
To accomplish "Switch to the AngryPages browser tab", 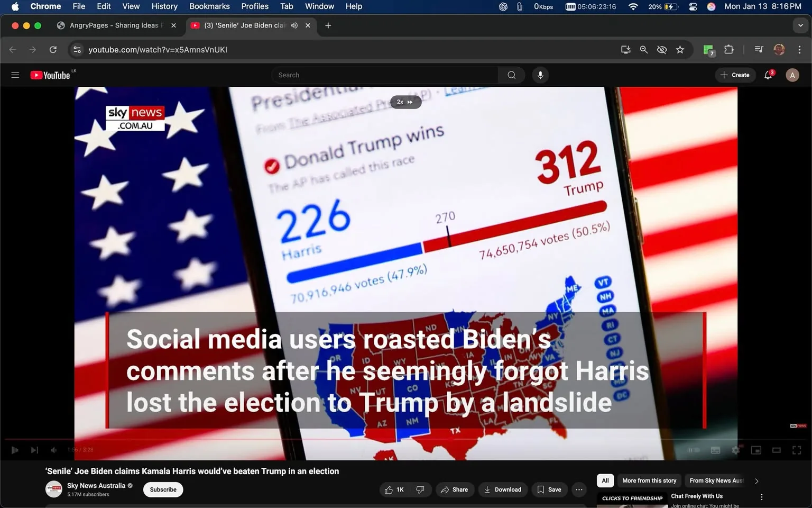I will 113,25.
